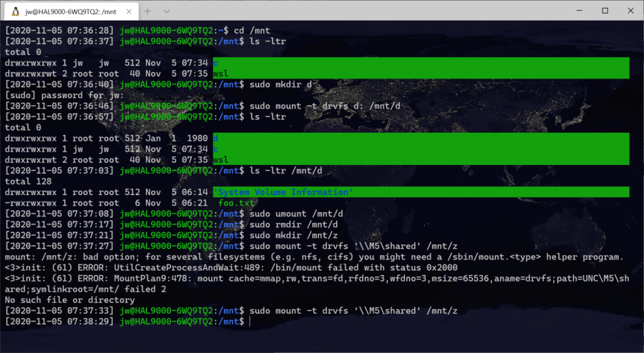Click the 'System Volume Information' directory name

[283, 192]
